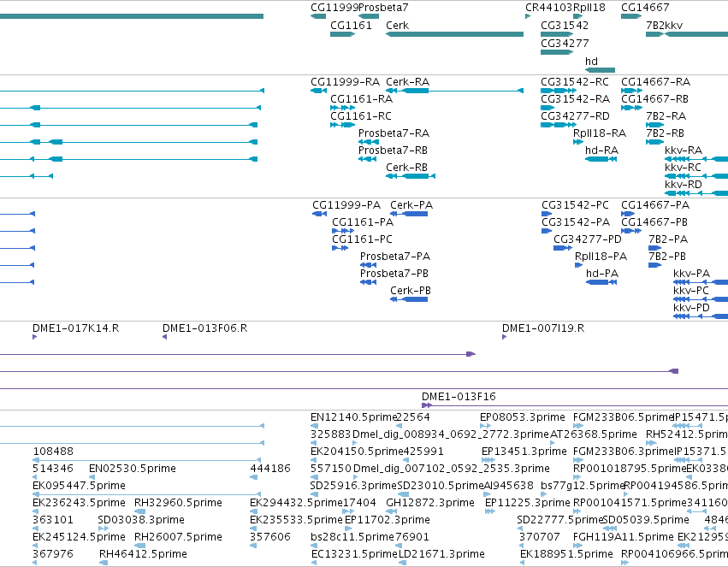Viewport: 728px width, 567px height.
Task: Click the CR44103 gene label
Action: click(x=549, y=8)
